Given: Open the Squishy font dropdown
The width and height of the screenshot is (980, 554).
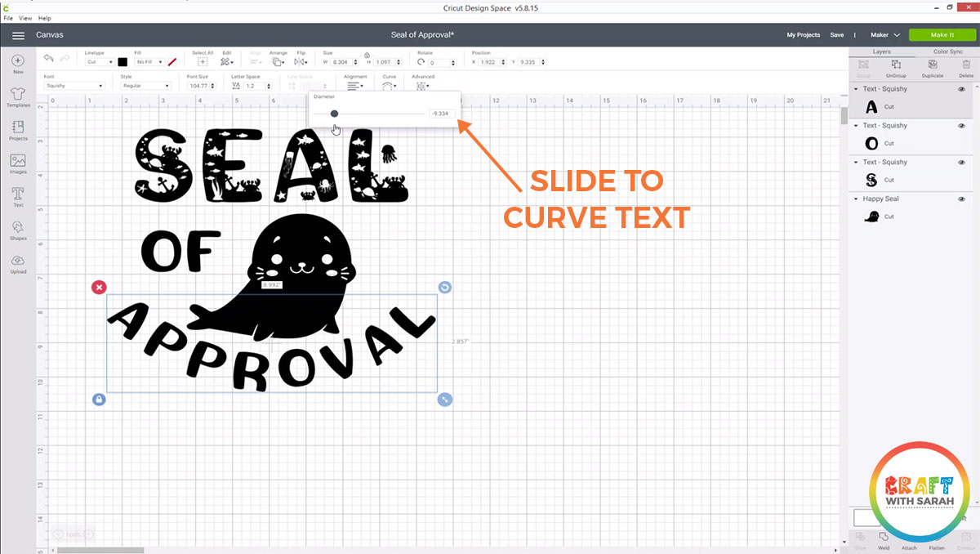Looking at the screenshot, I should click(x=73, y=84).
